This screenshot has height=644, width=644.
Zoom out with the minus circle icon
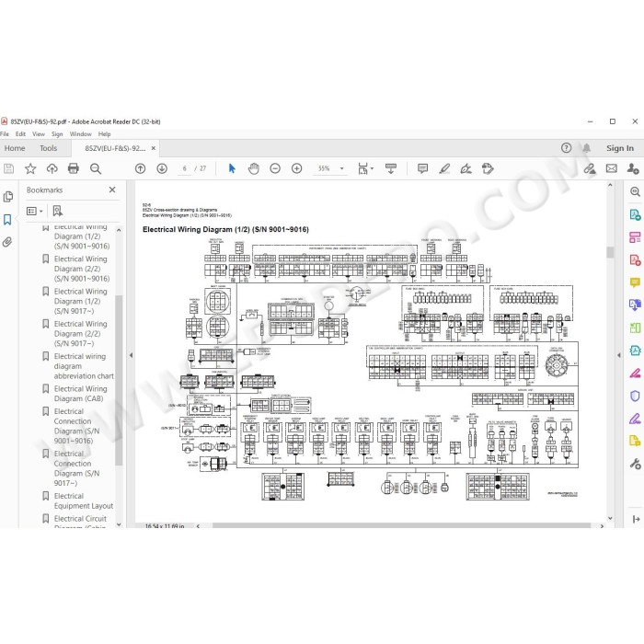(275, 168)
